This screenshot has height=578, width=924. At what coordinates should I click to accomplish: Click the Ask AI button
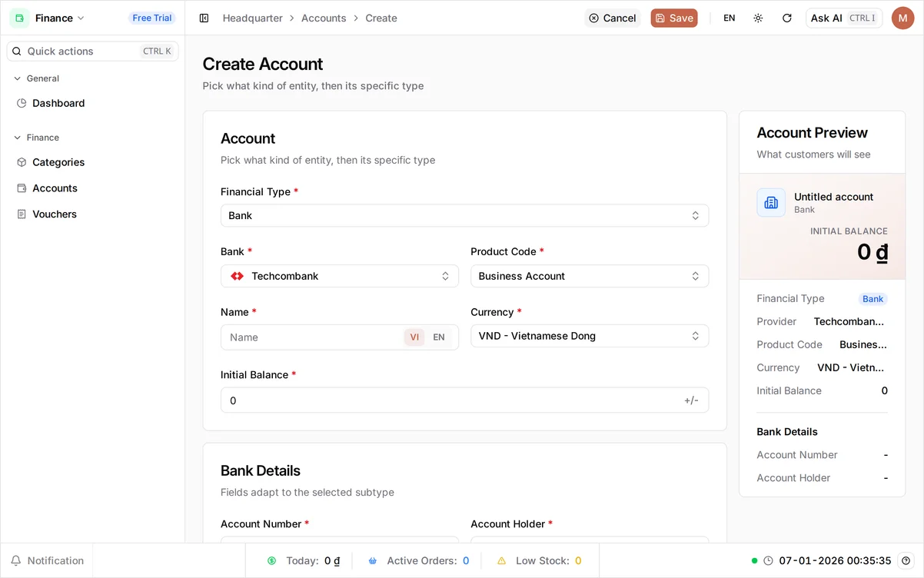point(844,18)
